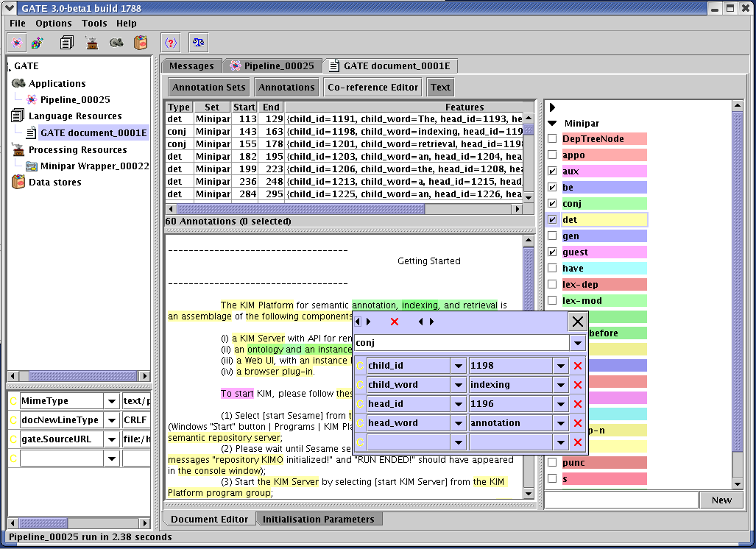Image resolution: width=756 pixels, height=549 pixels.
Task: Select Minipar Wrapper_00022 in the tree
Action: coord(94,166)
